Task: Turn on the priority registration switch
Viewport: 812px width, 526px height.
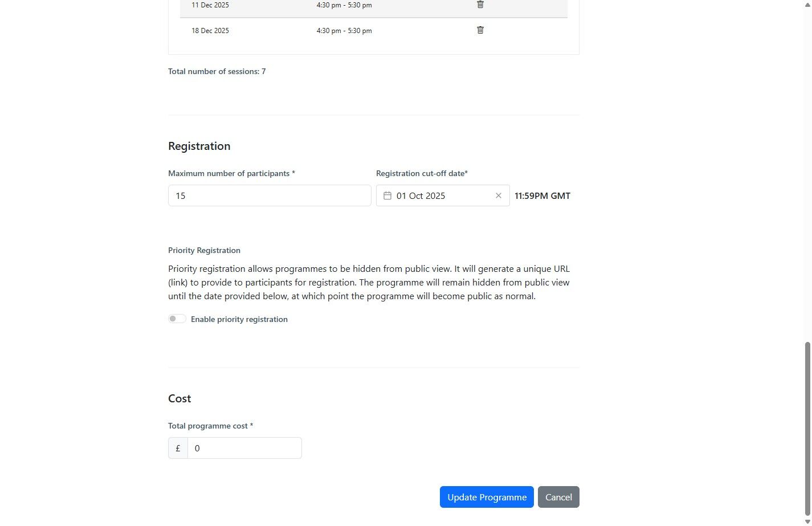Action: tap(177, 319)
